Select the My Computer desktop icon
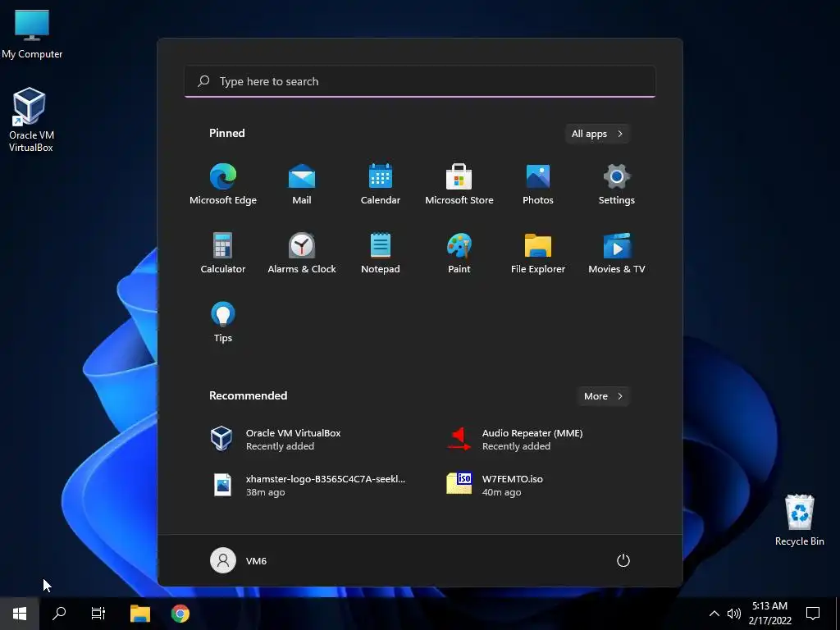840x630 pixels. pyautogui.click(x=32, y=34)
